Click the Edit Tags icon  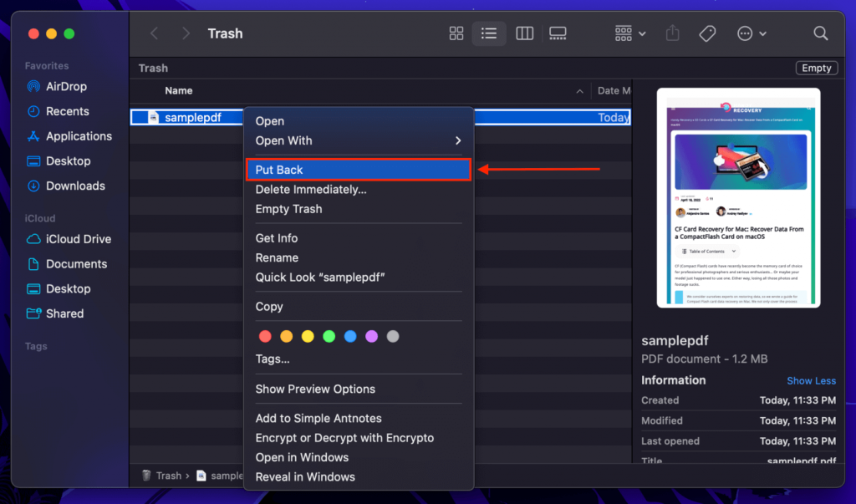tap(706, 33)
